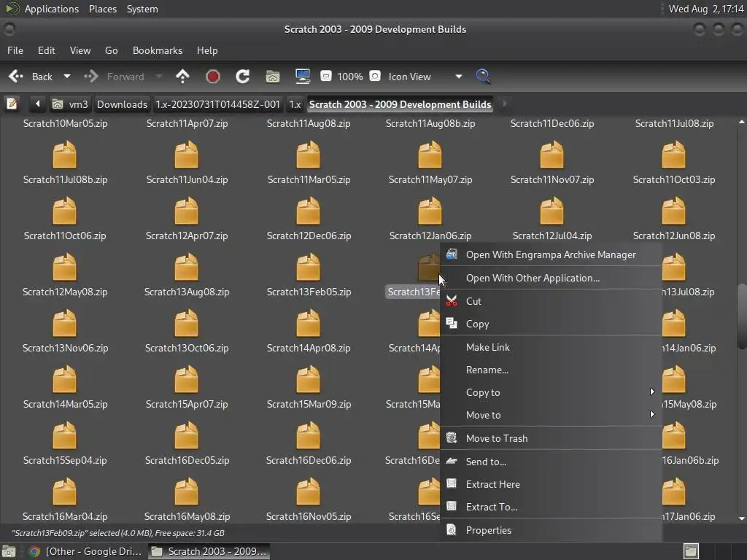The image size is (747, 560).
Task: Open the Home folder icon
Action: tap(273, 76)
